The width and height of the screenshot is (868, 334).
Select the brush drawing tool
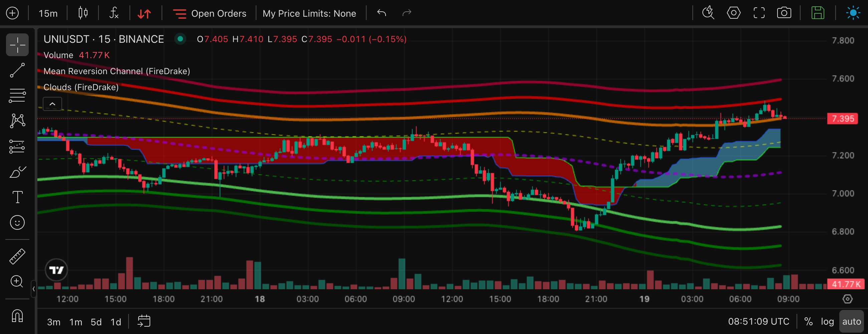[x=17, y=172]
